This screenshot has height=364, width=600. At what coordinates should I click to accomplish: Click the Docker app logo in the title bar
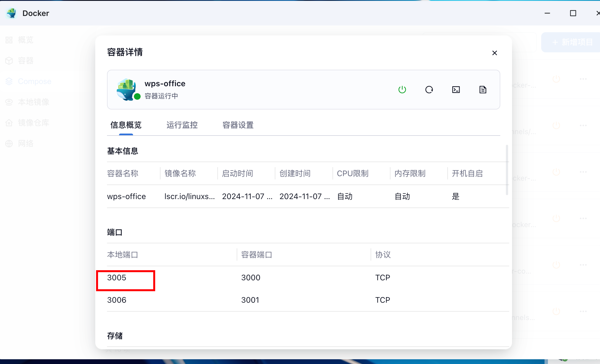(11, 13)
